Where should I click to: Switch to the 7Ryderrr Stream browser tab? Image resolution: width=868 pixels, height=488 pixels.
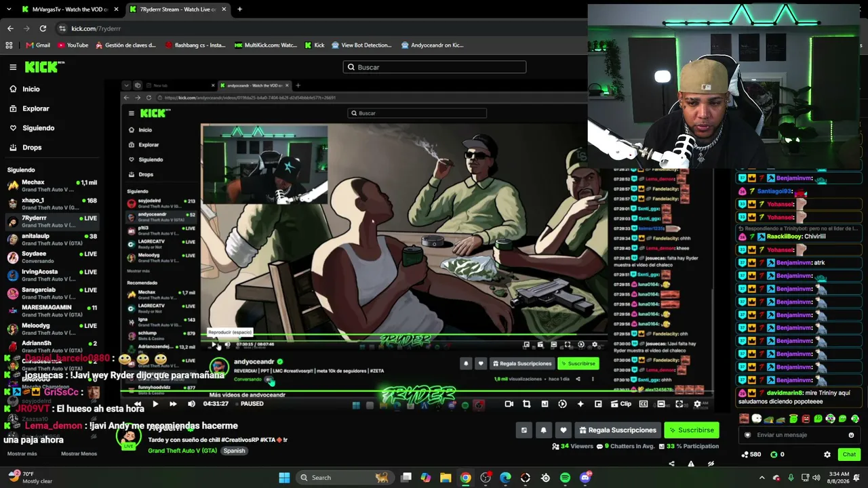[178, 9]
